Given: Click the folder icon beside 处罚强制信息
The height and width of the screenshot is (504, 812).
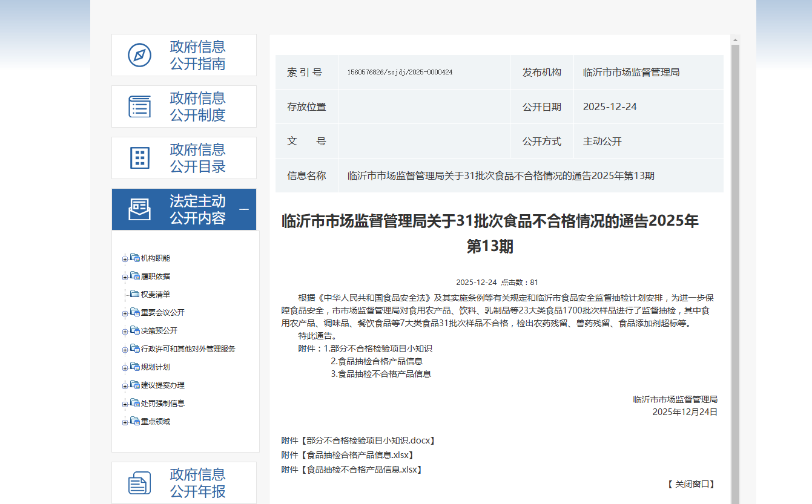Looking at the screenshot, I should (134, 402).
